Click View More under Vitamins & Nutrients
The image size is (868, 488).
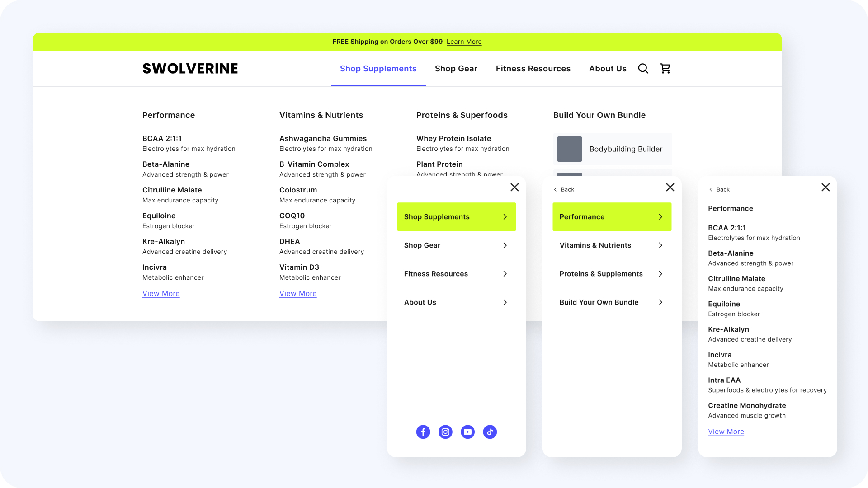(298, 293)
